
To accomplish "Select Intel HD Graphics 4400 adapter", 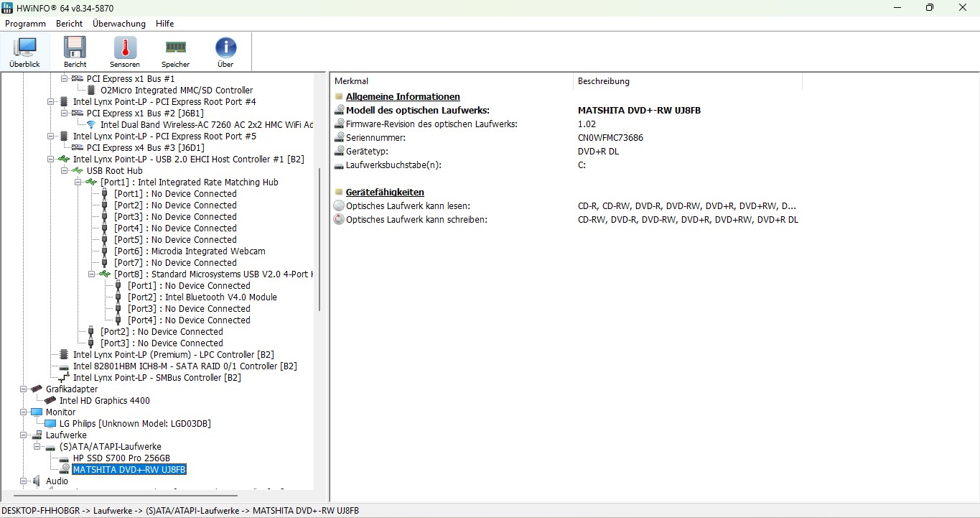I will point(104,401).
